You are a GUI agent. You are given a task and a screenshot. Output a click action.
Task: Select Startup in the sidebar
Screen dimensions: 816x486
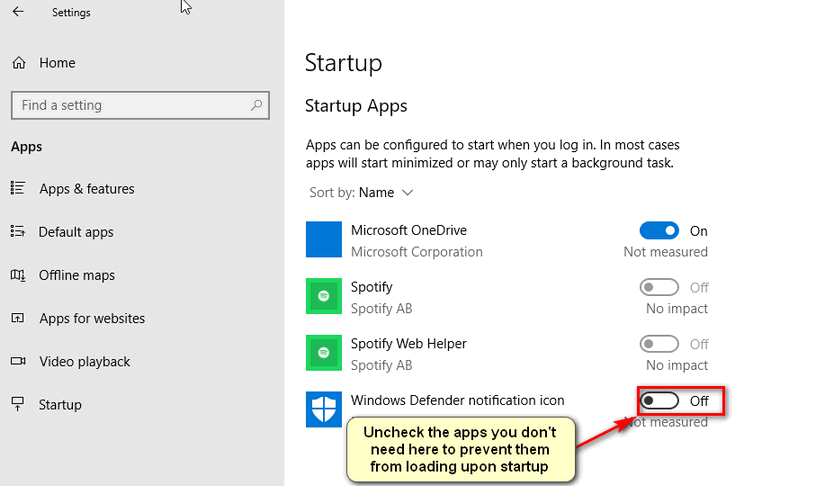tap(60, 405)
